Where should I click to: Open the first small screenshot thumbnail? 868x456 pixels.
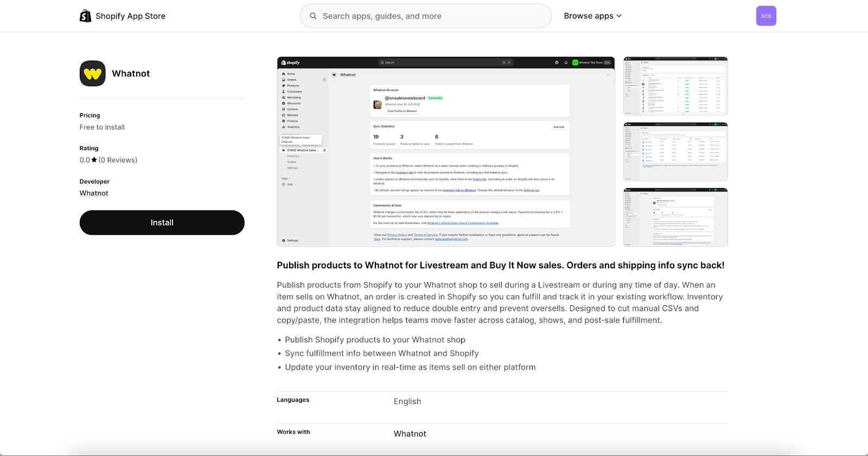point(675,86)
